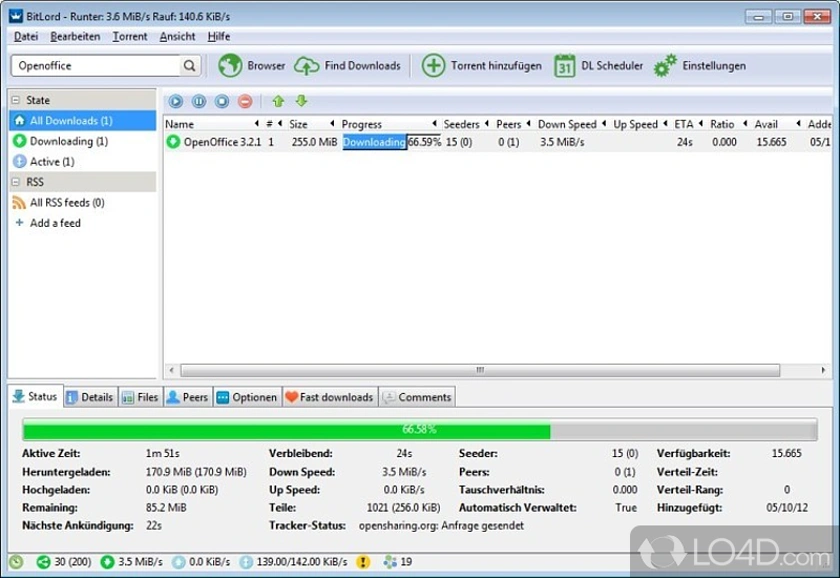The width and height of the screenshot is (840, 578).
Task: Select the Einstellungen gear icon
Action: (666, 65)
